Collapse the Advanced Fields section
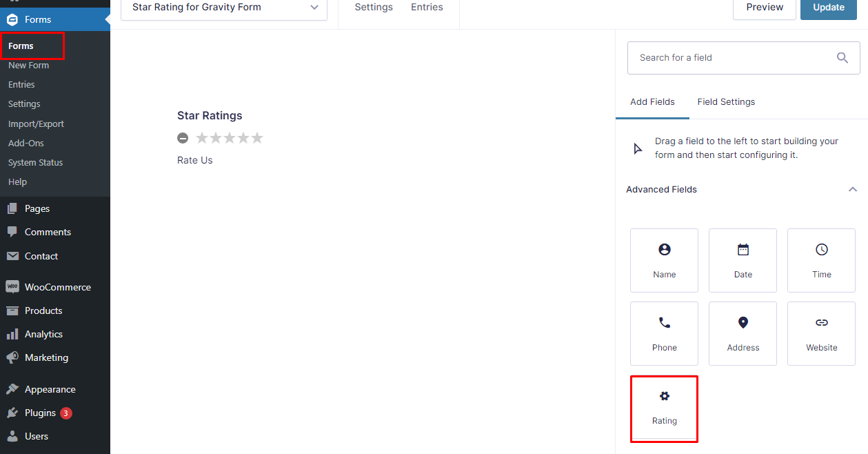 tap(852, 188)
